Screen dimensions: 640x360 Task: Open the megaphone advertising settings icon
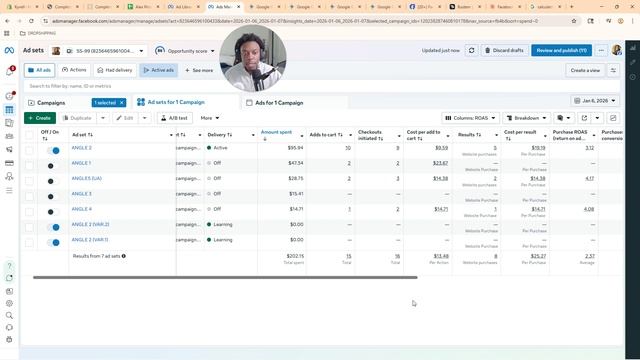pyautogui.click(x=9, y=149)
